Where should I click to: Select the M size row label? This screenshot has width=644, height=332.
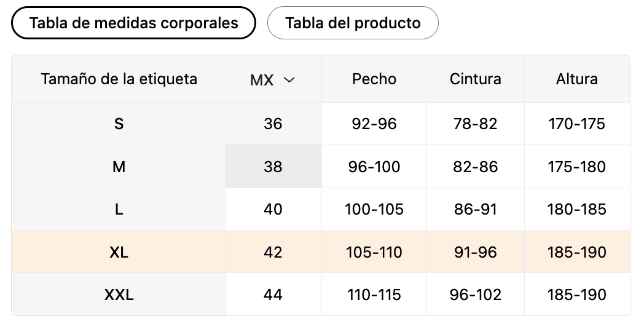coord(119,167)
